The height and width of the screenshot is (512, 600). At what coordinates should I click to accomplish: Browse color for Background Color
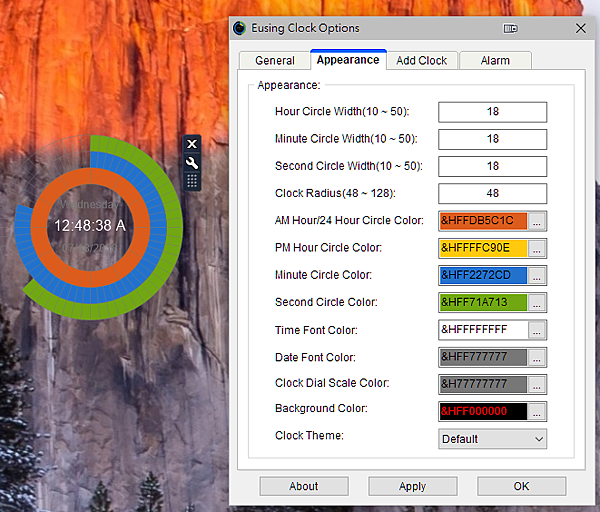(x=536, y=412)
